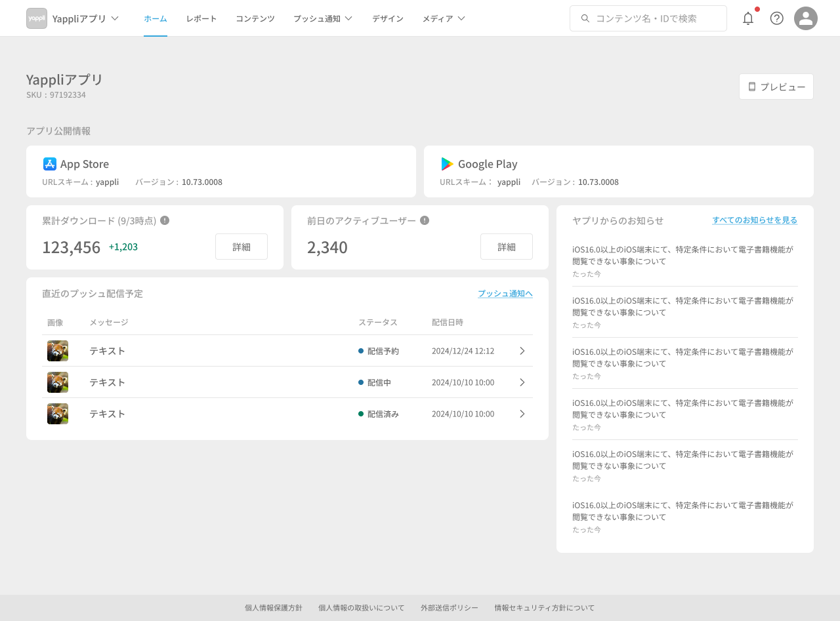The height and width of the screenshot is (621, 840).
Task: Click the thumbnail in the 配信中 row
Action: click(58, 382)
